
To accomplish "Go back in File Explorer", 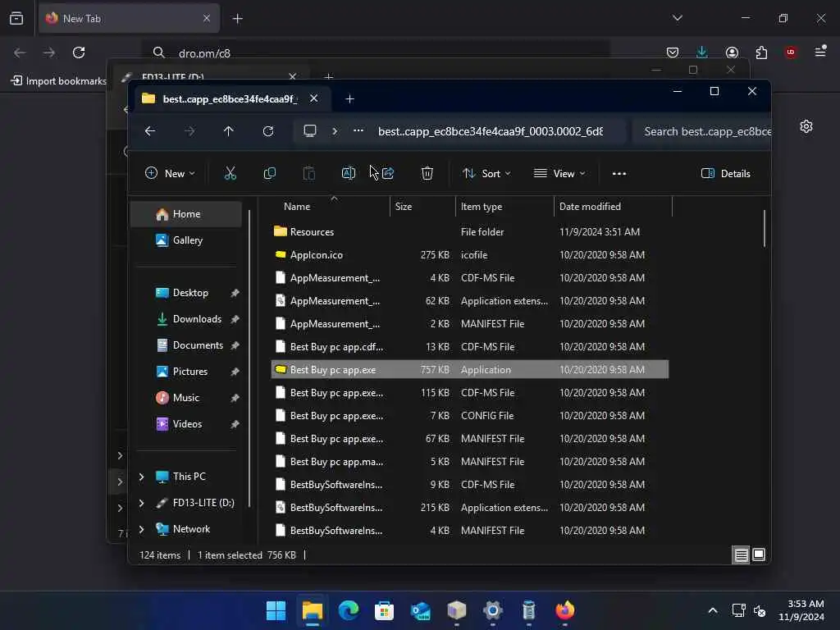I will pyautogui.click(x=150, y=130).
